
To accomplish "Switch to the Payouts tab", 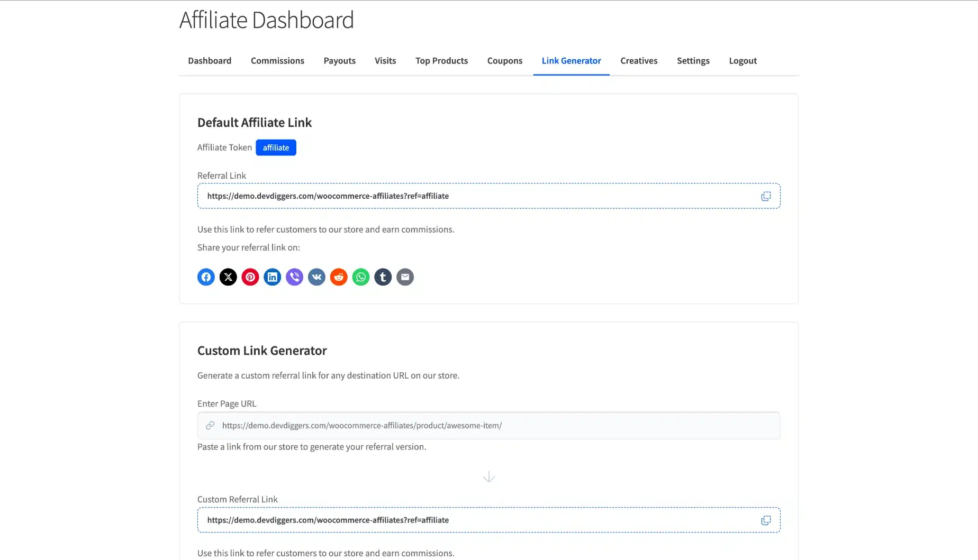I will pyautogui.click(x=339, y=61).
